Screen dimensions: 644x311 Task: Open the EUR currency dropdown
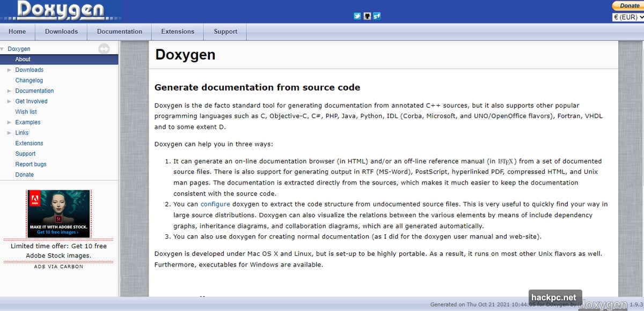(x=627, y=17)
